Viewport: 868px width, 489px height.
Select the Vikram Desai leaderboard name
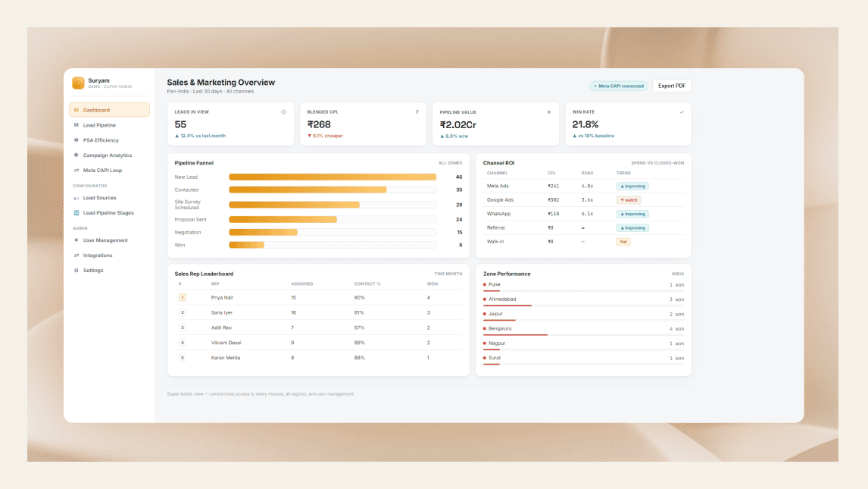[x=226, y=343]
